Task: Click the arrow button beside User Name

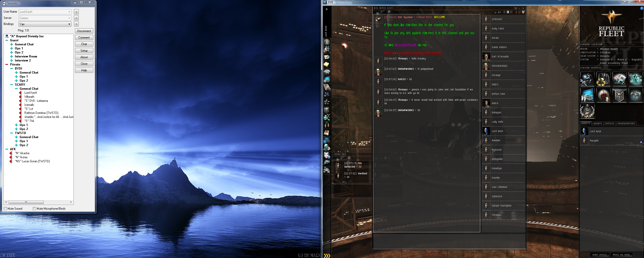Action: coord(76,12)
